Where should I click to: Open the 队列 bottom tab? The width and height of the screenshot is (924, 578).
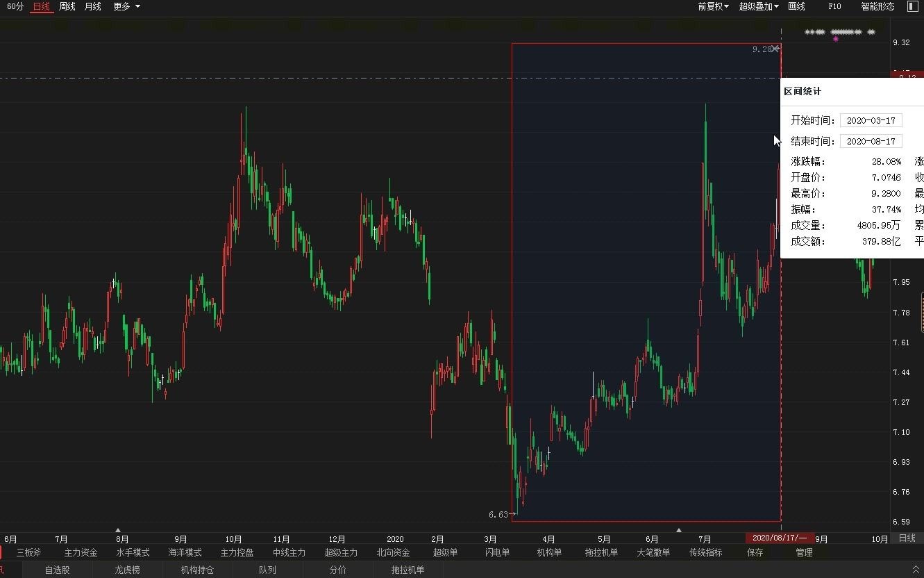click(267, 570)
